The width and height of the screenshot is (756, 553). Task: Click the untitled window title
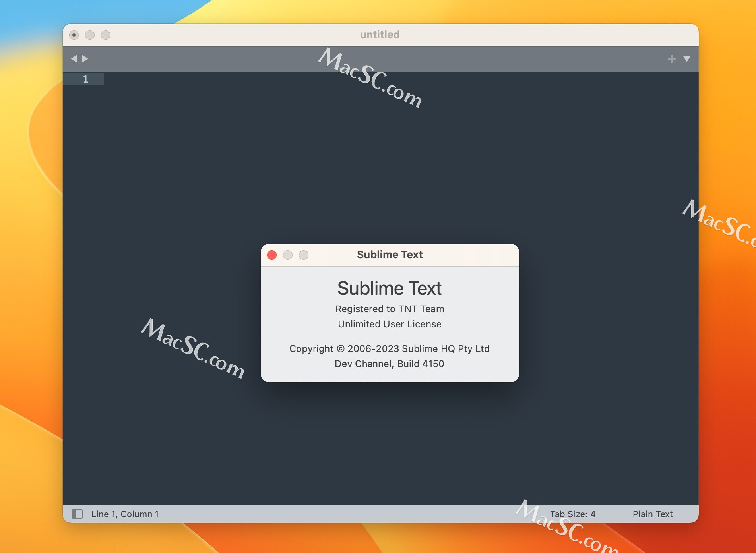[380, 35]
